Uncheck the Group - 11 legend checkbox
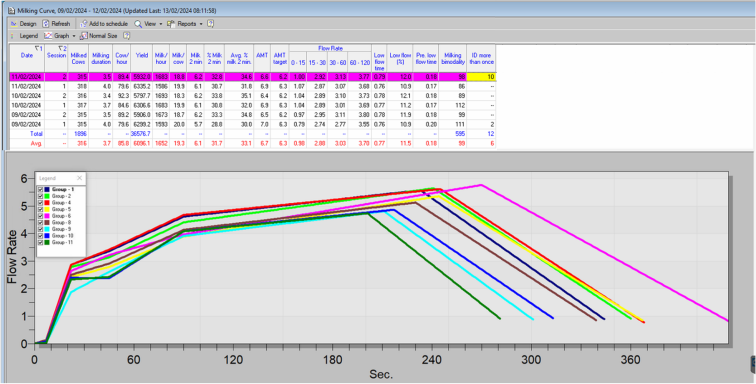 pos(40,242)
